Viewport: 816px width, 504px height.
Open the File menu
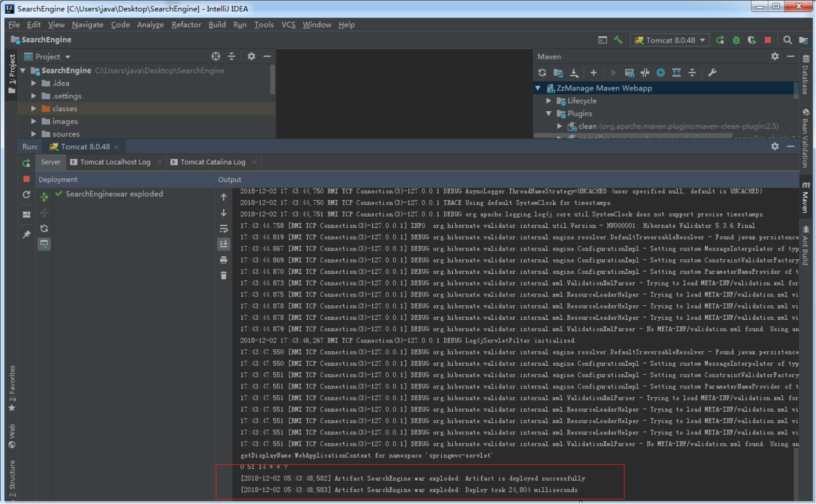[x=14, y=25]
